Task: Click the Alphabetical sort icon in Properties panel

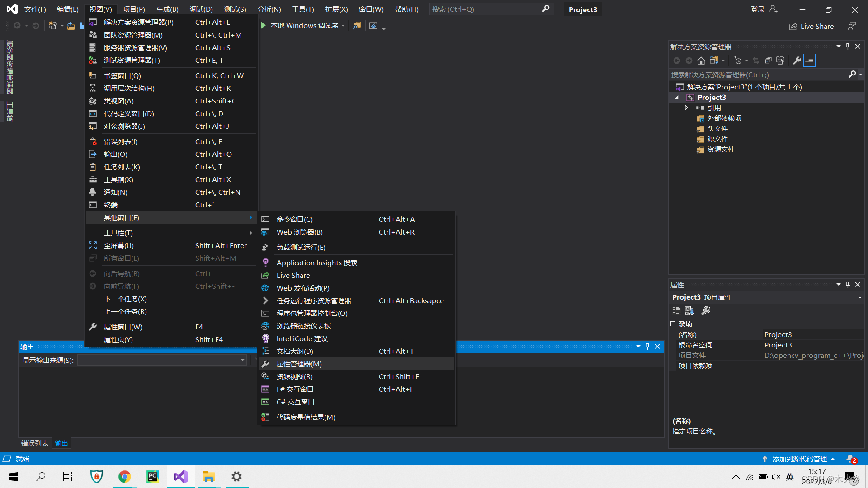Action: (x=689, y=311)
